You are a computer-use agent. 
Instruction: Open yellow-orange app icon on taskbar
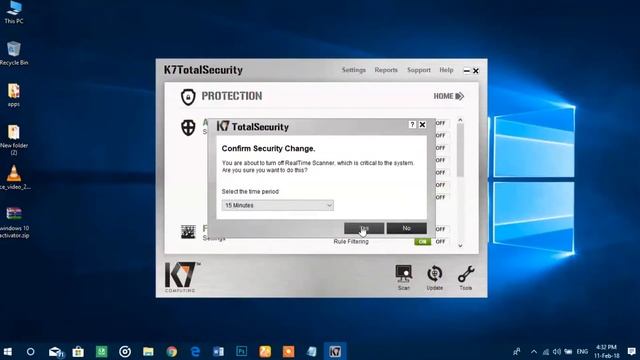(265, 351)
